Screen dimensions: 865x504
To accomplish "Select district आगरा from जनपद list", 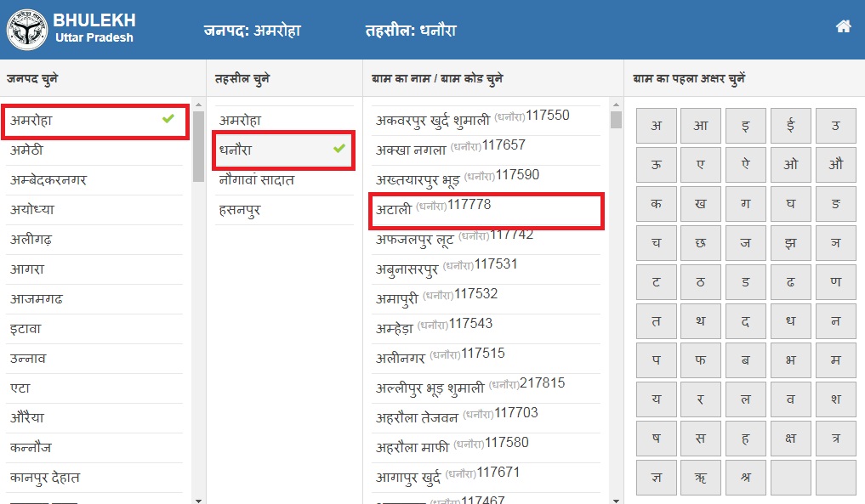I will (x=94, y=270).
